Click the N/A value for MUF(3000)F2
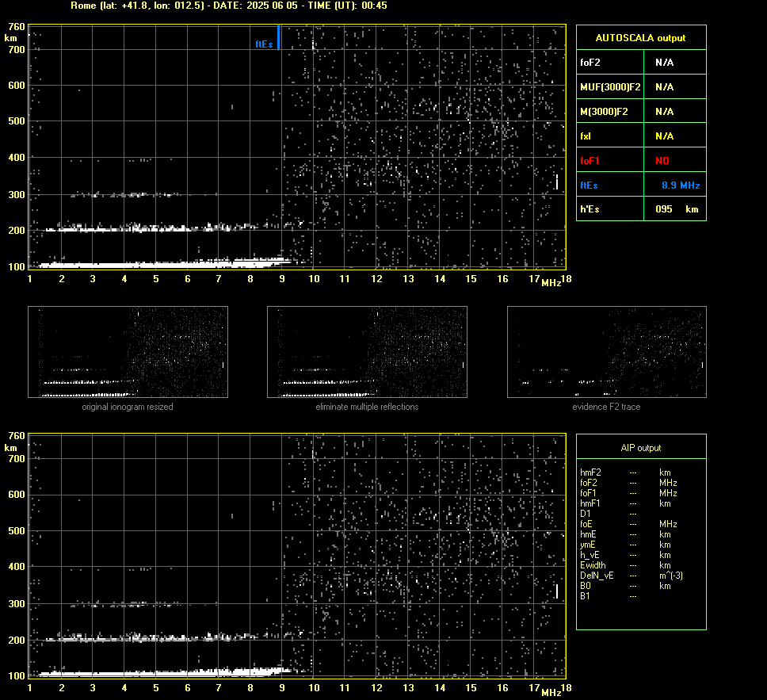Viewport: 767px width, 700px height. point(664,87)
